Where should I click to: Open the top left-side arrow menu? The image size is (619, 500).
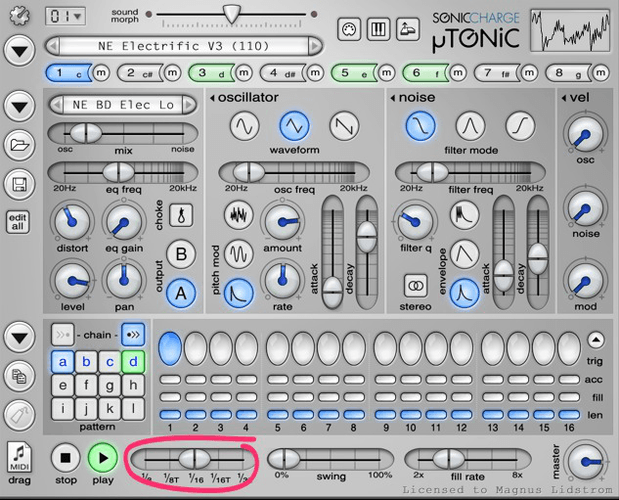19,51
